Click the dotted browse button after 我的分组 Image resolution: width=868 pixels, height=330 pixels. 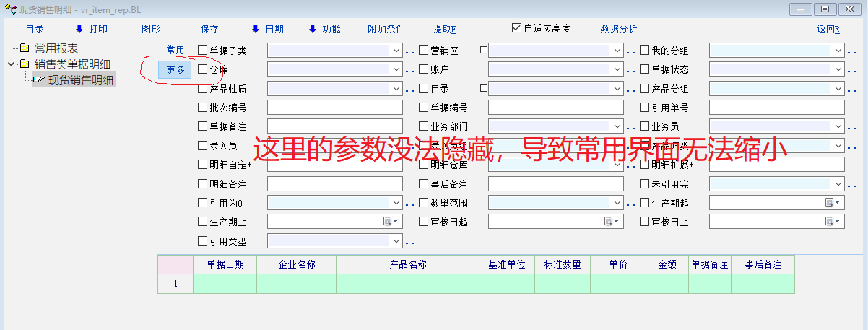click(851, 51)
